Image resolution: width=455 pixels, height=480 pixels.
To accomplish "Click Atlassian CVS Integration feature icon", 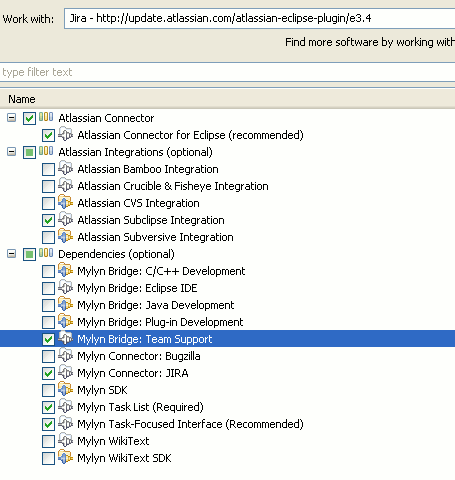I will tap(66, 202).
